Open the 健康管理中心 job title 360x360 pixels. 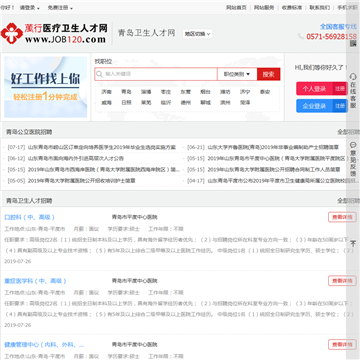[x=44, y=345]
